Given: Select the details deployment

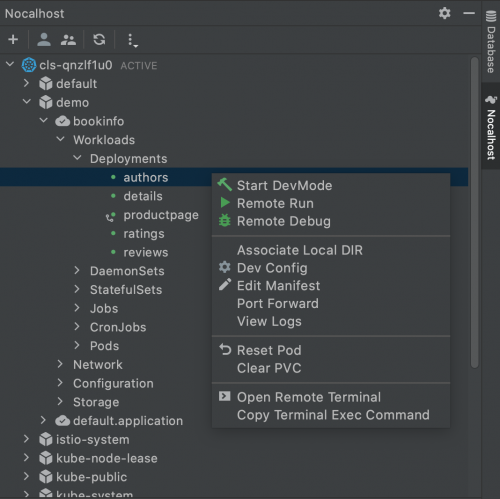Looking at the screenshot, I should [143, 196].
